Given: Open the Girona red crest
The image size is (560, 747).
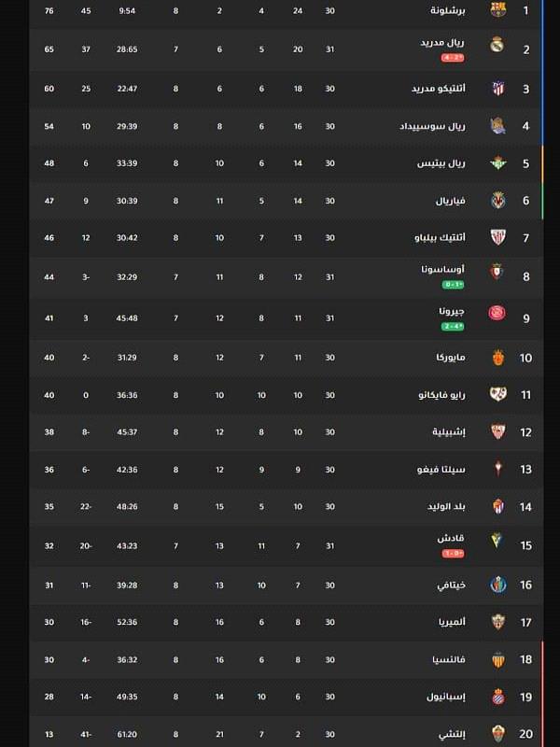Looking at the screenshot, I should [x=497, y=313].
